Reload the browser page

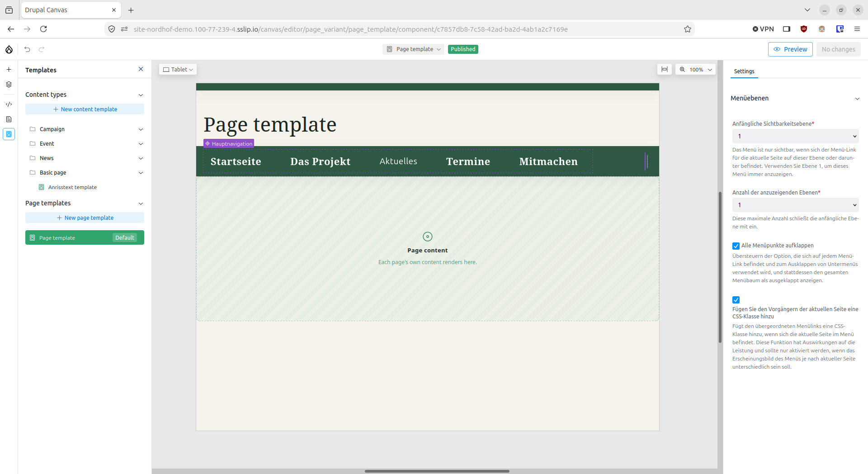[43, 29]
